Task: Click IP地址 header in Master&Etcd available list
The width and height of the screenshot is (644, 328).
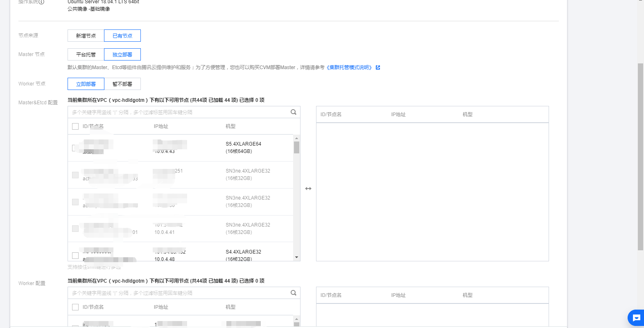Action: [x=161, y=126]
